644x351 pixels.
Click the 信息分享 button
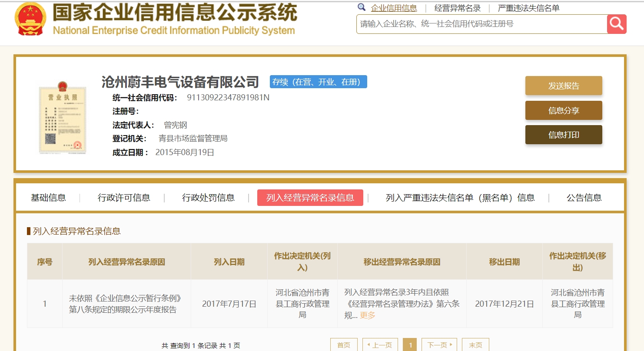tap(564, 110)
